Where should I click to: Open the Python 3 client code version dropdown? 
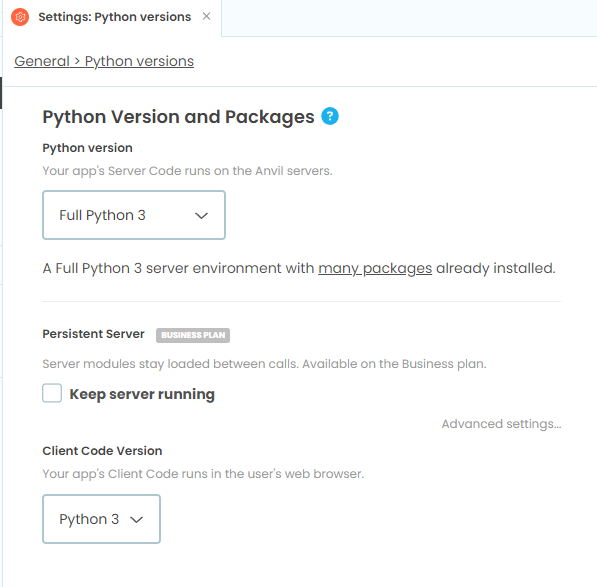(101, 519)
